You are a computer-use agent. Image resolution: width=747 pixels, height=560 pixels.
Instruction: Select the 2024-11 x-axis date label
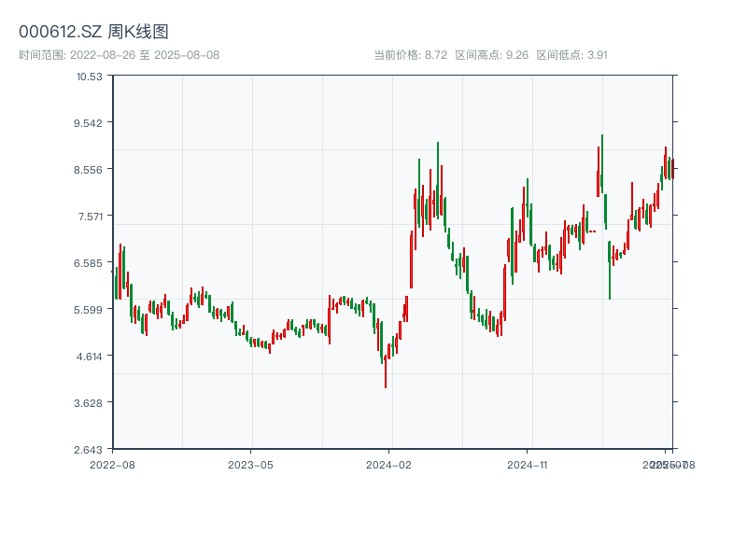529,464
